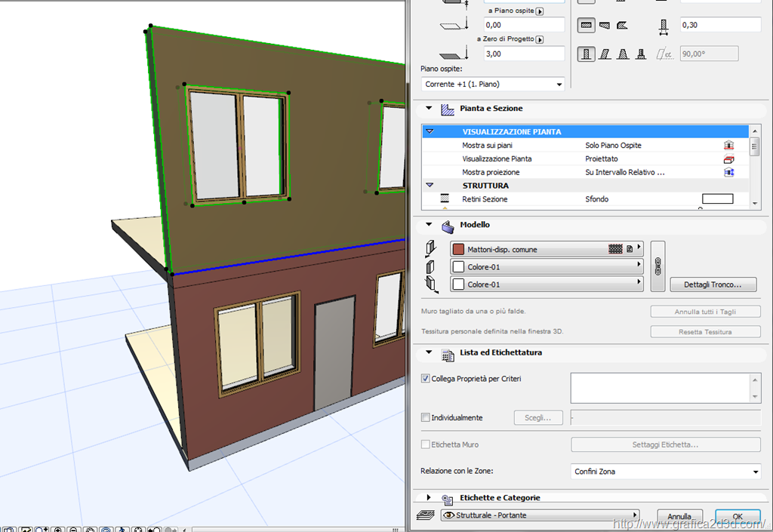Click the Dettagli Tronco button

[x=714, y=284]
